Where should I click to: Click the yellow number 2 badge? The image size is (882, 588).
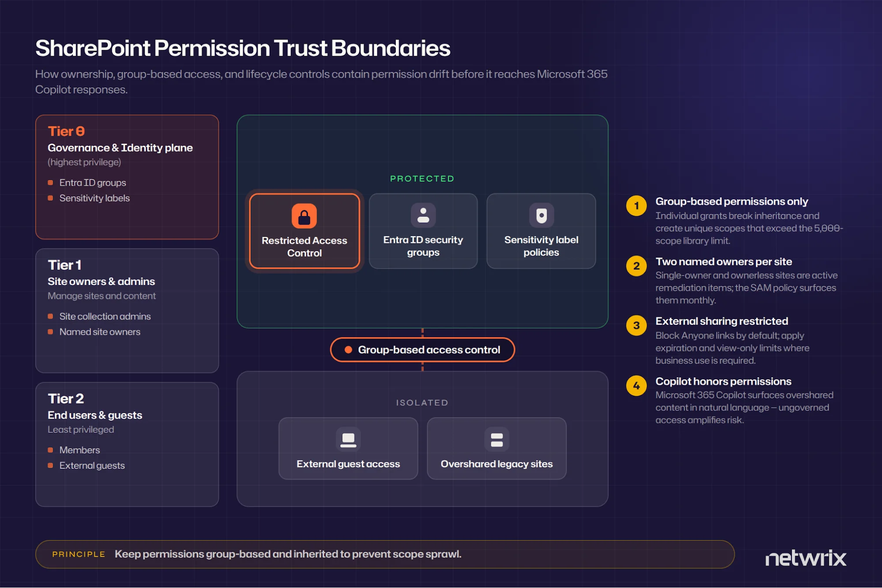636,266
